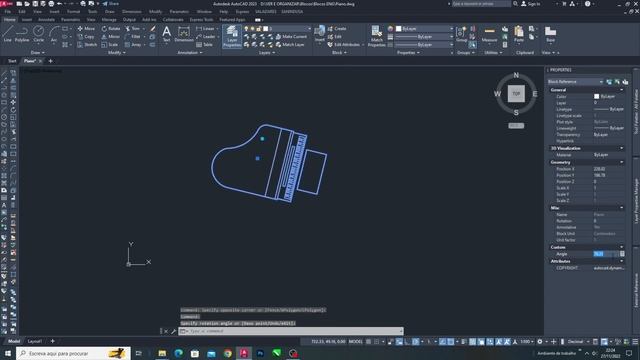Switch to the Layout1 tab
This screenshot has width=640, height=360.
pyautogui.click(x=35, y=341)
